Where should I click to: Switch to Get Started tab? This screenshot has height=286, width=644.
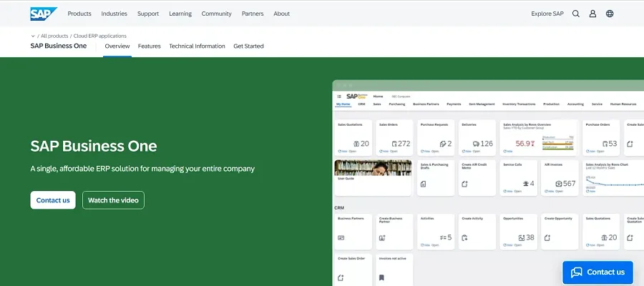point(248,46)
